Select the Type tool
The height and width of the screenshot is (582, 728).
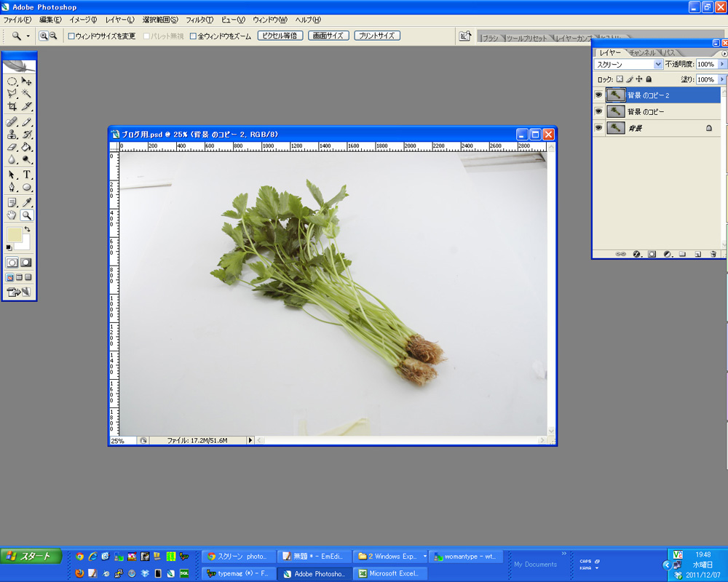[26, 175]
